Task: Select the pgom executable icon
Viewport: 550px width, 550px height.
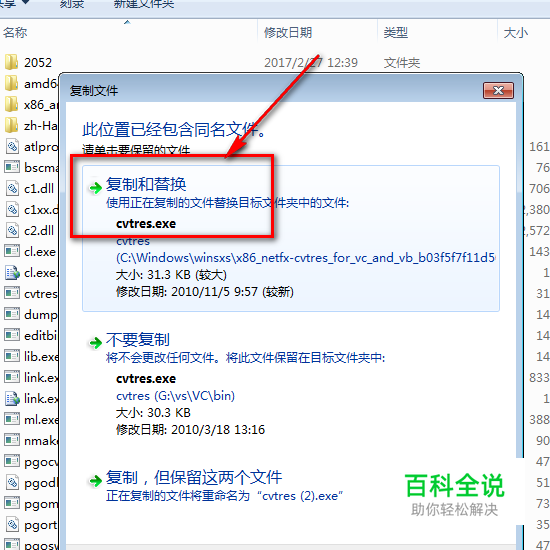Action: tap(12, 503)
